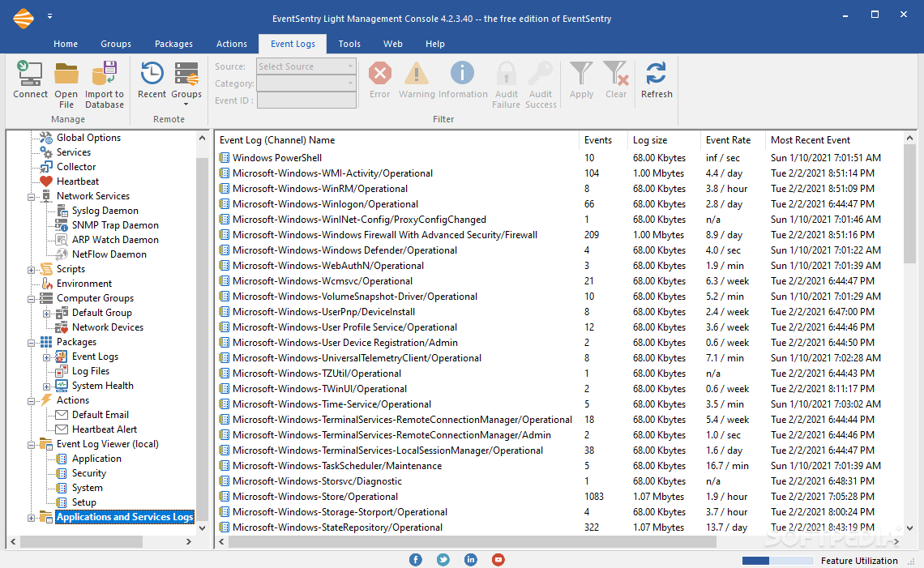924x568 pixels.
Task: Apply the event filter
Action: click(582, 79)
